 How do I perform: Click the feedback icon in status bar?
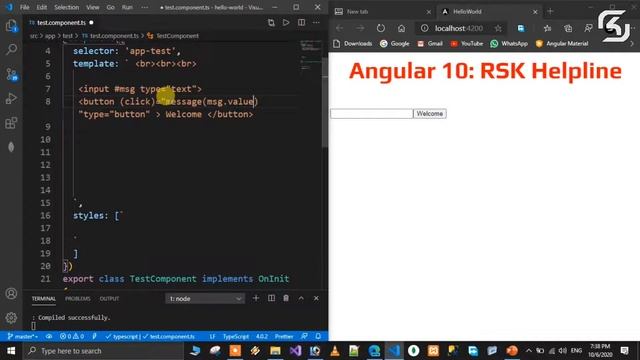tap(304, 336)
